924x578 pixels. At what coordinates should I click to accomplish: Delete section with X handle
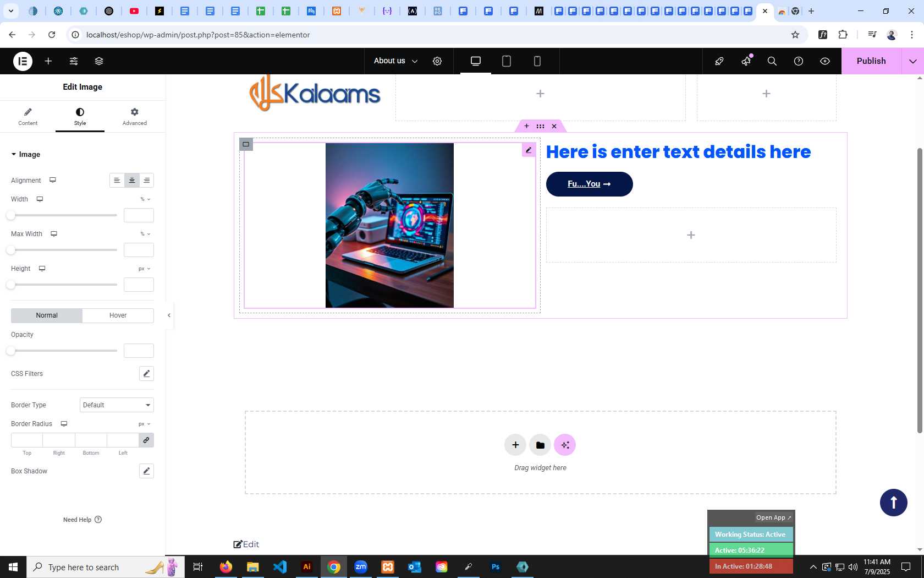tap(554, 126)
